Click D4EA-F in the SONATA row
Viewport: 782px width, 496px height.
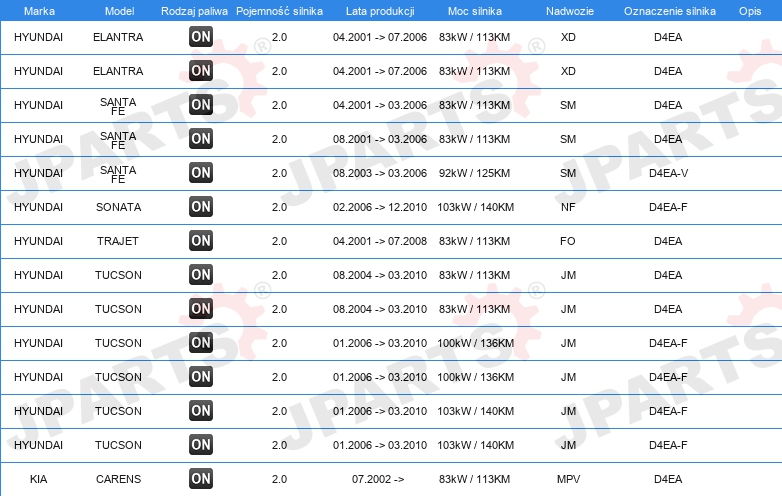click(668, 207)
